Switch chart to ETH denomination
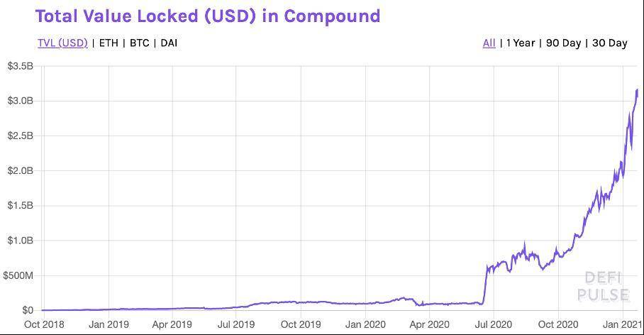644x335 pixels. coord(109,43)
